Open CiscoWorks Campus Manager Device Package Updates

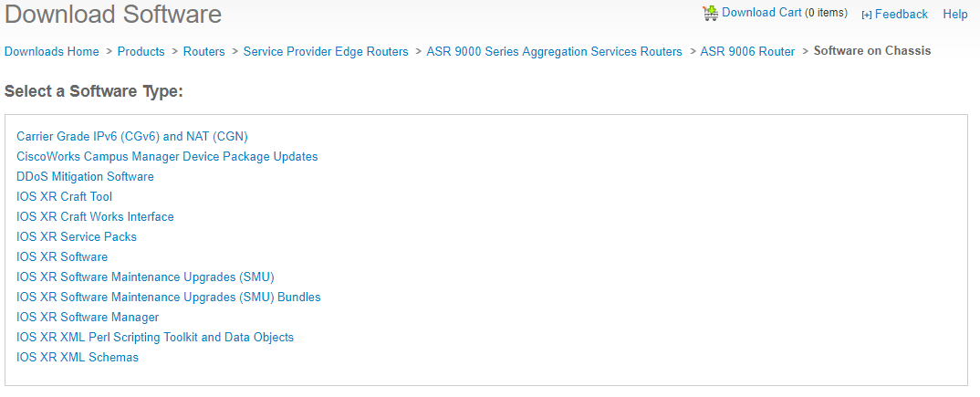[167, 157]
